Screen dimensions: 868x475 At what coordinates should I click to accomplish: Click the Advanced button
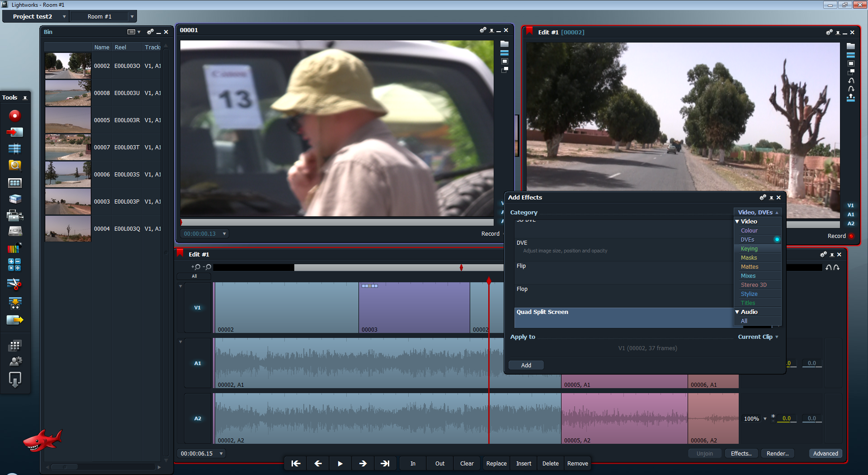click(826, 453)
